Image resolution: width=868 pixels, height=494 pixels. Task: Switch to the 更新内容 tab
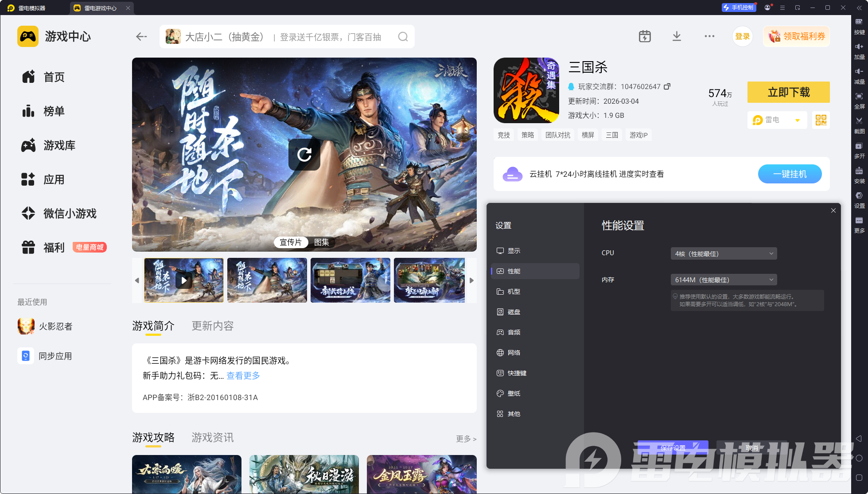pyautogui.click(x=212, y=326)
